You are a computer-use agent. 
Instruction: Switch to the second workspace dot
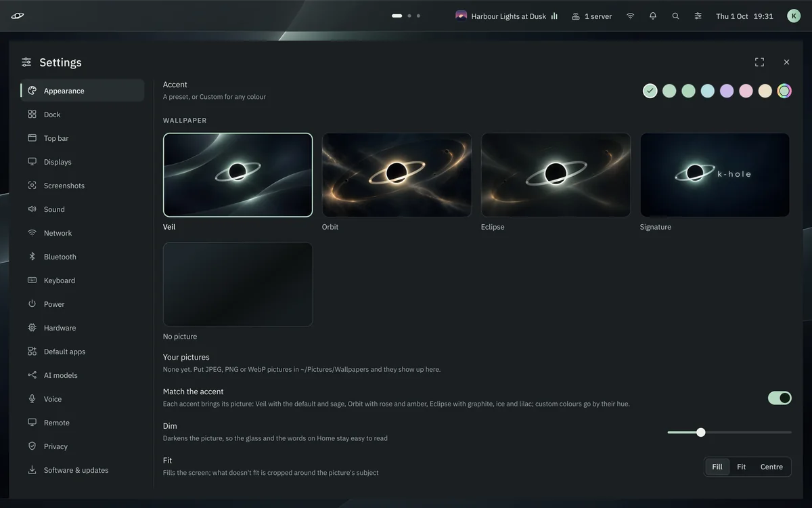coord(409,16)
